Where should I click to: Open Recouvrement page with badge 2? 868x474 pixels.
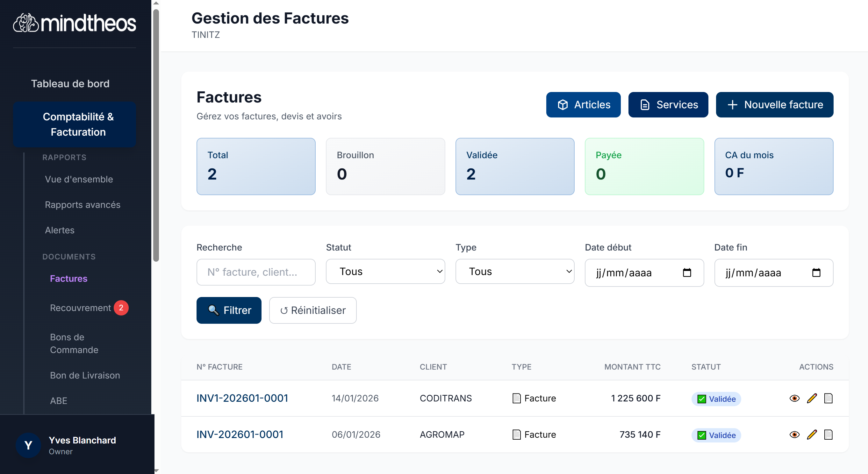[81, 308]
